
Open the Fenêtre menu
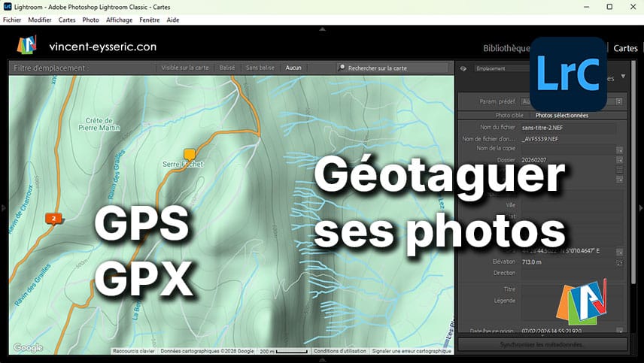pos(150,20)
